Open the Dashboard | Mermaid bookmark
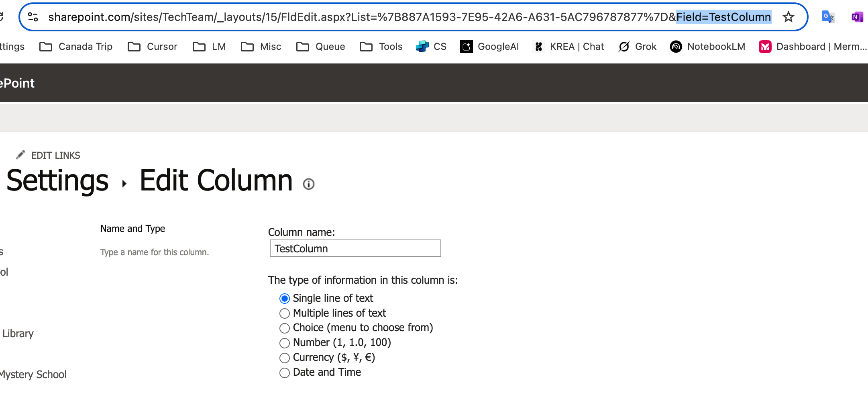The width and height of the screenshot is (868, 393). point(813,47)
